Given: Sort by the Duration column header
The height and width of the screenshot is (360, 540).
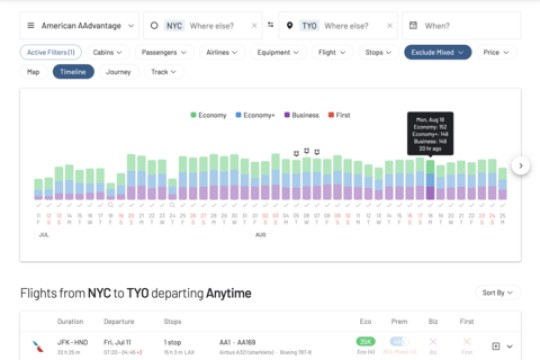Looking at the screenshot, I should tap(70, 321).
